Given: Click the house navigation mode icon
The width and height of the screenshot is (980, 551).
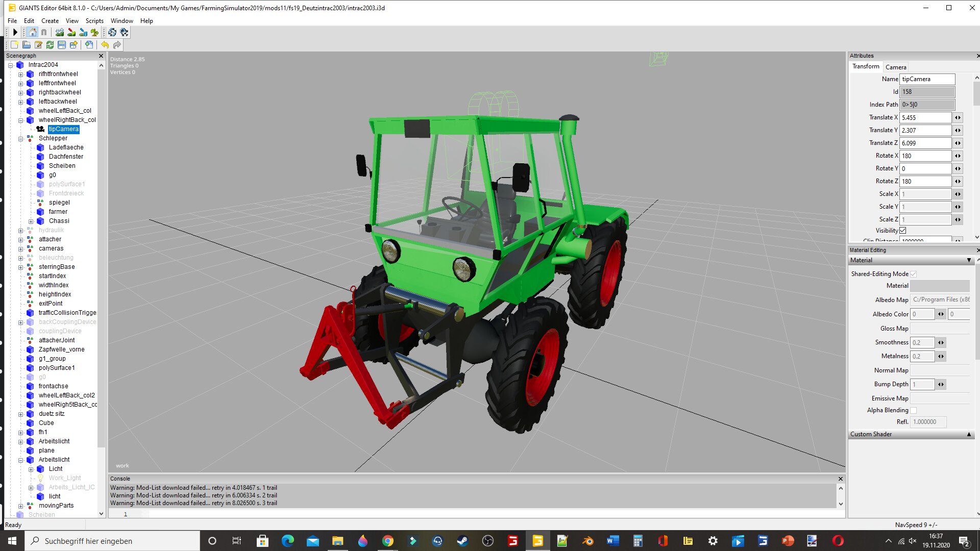Looking at the screenshot, I should (33, 32).
